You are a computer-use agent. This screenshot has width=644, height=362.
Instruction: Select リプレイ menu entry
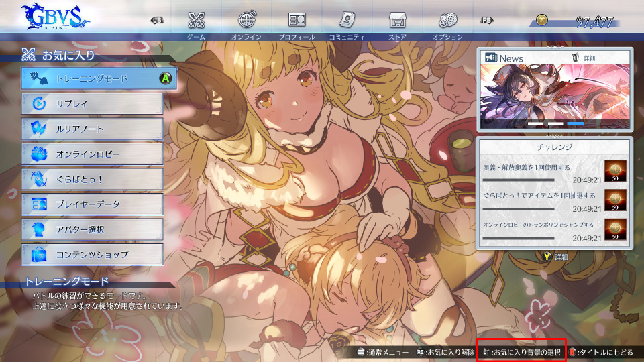pos(92,104)
